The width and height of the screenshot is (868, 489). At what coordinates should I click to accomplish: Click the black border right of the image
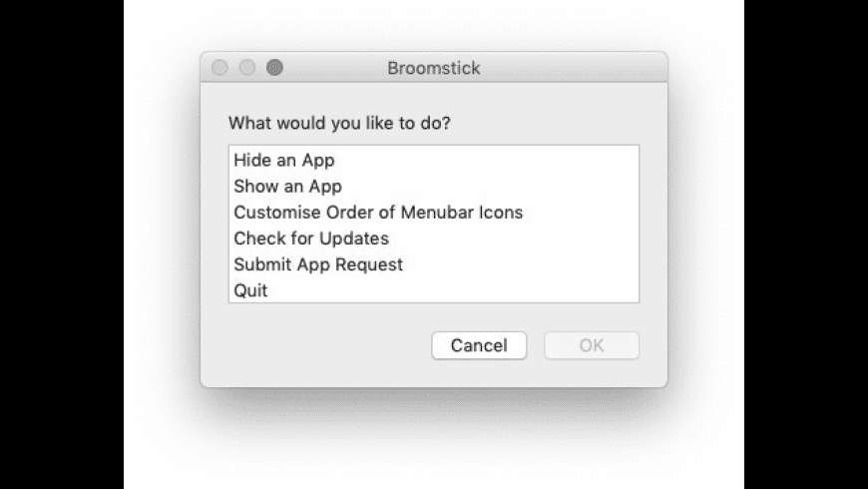coord(806,244)
